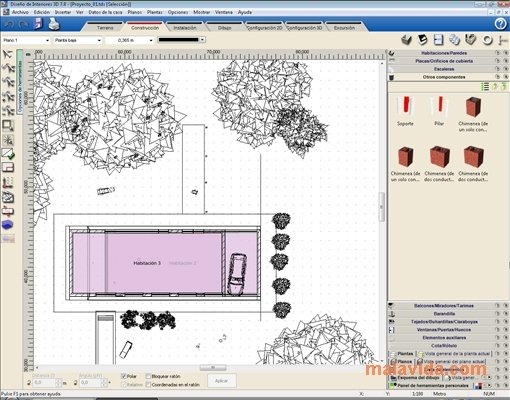Switch to the Excursión tab
510x400 pixels.
344,28
